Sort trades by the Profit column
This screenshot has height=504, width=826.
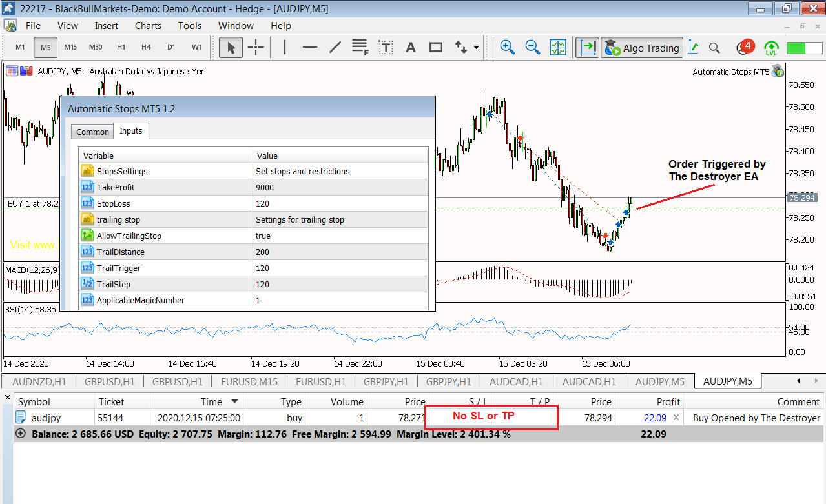649,401
